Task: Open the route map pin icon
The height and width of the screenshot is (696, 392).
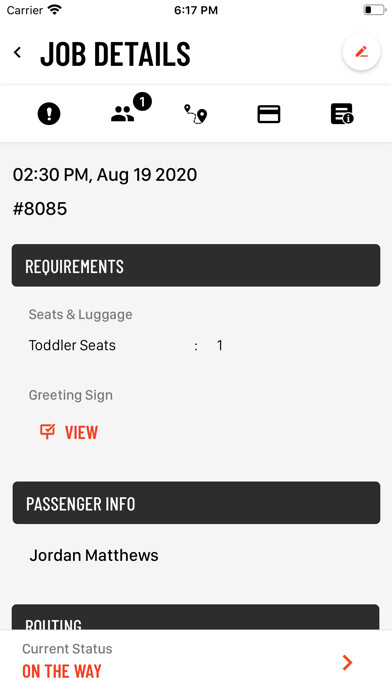Action: point(196,114)
